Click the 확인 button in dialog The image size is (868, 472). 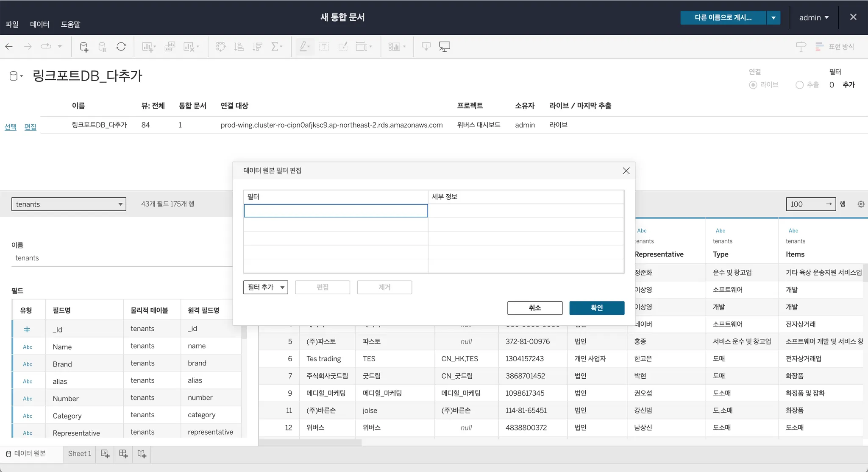(596, 308)
